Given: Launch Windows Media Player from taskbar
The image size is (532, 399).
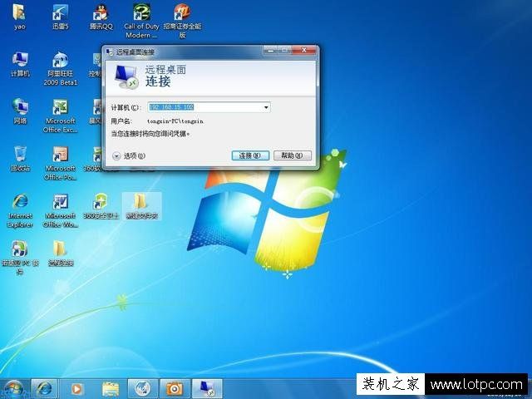Looking at the screenshot, I should pos(77,389).
